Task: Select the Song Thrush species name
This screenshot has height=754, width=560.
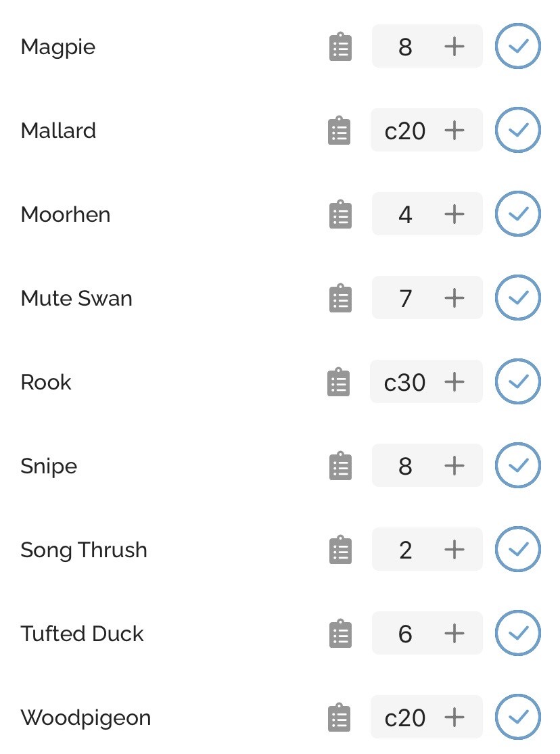Action: tap(84, 550)
